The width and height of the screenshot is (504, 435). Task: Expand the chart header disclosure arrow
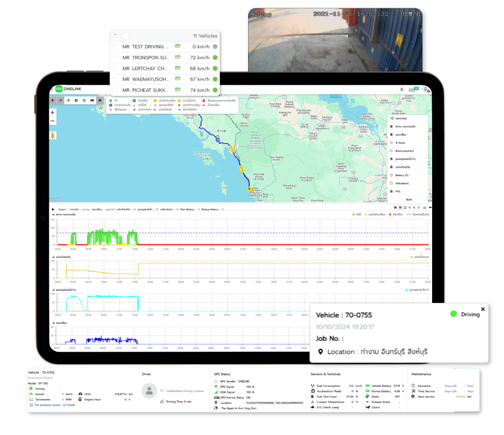pos(52,209)
